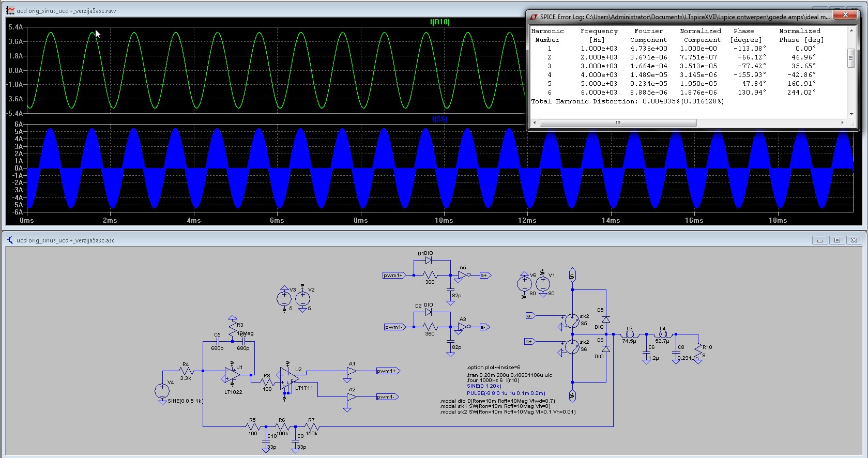Select inductor L3 74.5µ symbol
868x458 pixels.
[630, 334]
